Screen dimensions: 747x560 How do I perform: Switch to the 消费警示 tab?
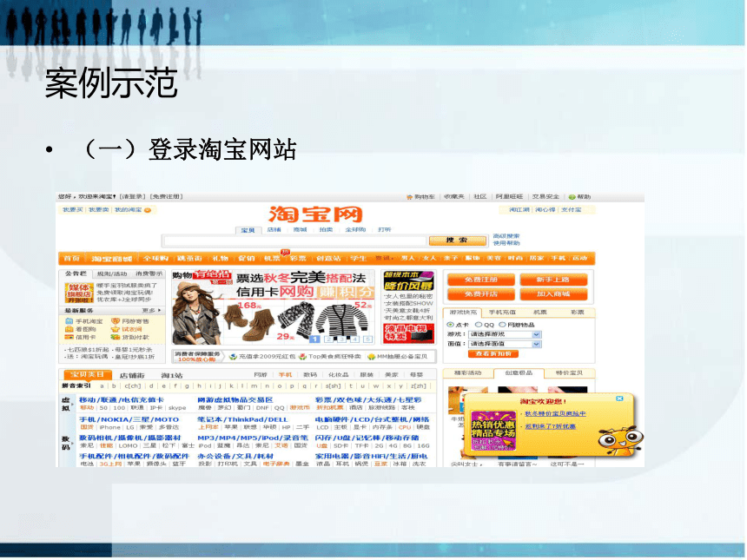149,274
